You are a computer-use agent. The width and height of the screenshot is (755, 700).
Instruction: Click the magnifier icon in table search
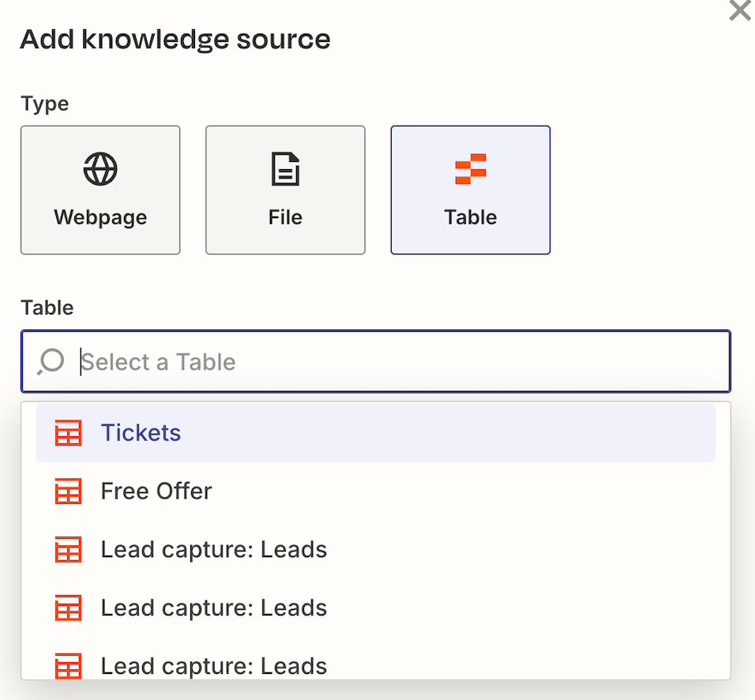51,362
